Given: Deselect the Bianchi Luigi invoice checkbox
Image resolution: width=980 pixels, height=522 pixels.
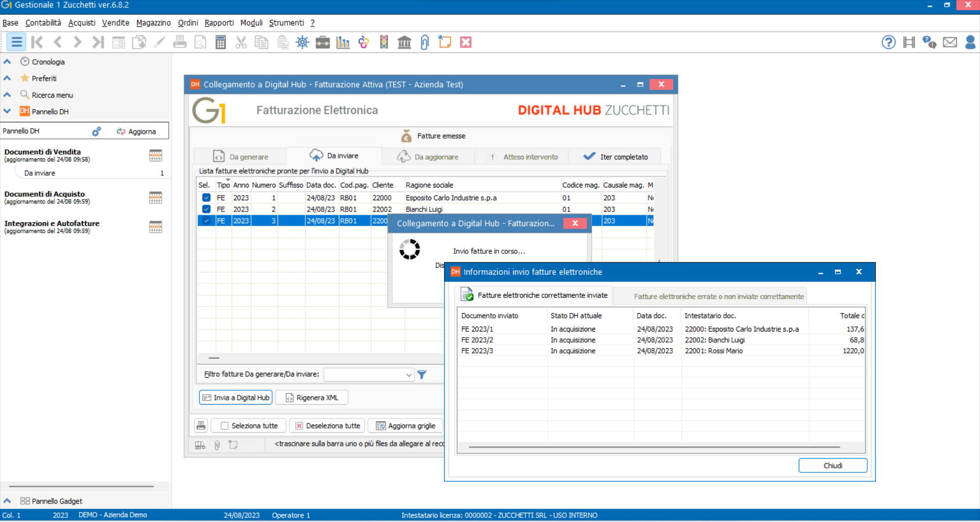Looking at the screenshot, I should point(206,209).
